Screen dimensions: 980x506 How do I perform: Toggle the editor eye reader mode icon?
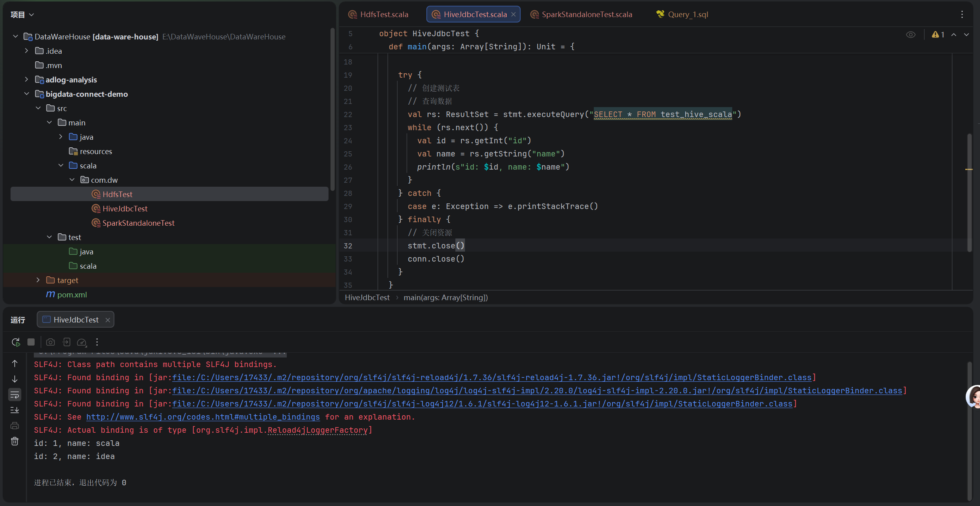(x=910, y=35)
